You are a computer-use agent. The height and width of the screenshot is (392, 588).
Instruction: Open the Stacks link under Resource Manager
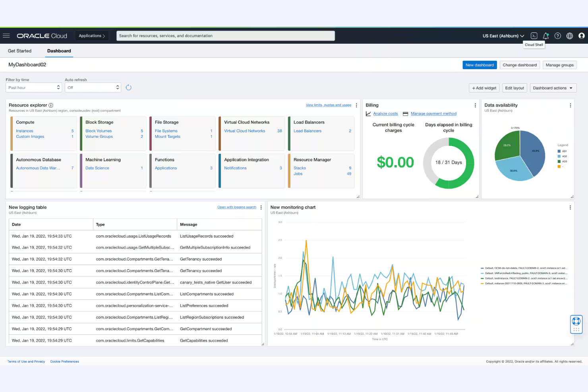[x=300, y=168]
